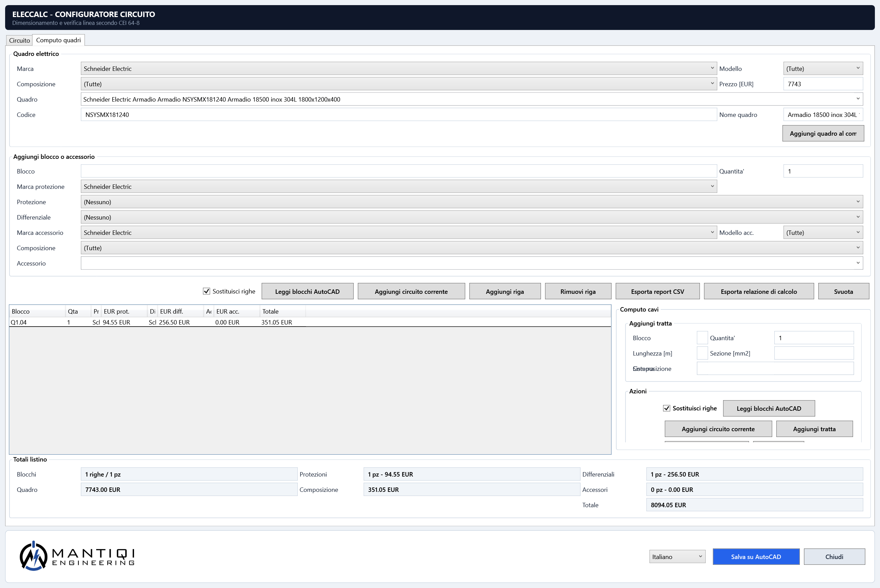Expand the Marca protezione dropdown
Screen dimensions: 880x588
(x=398, y=187)
